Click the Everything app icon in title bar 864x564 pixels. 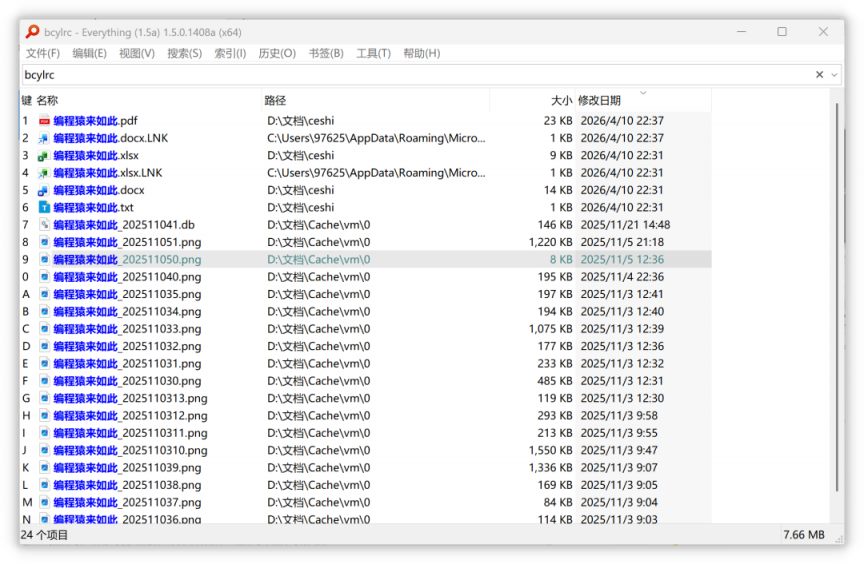pyautogui.click(x=33, y=32)
